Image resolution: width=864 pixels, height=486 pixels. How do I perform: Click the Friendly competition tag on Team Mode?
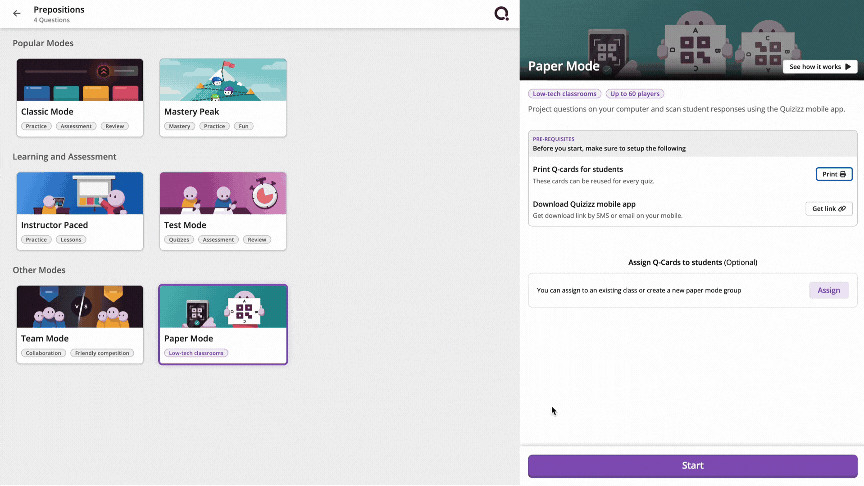[x=102, y=353]
